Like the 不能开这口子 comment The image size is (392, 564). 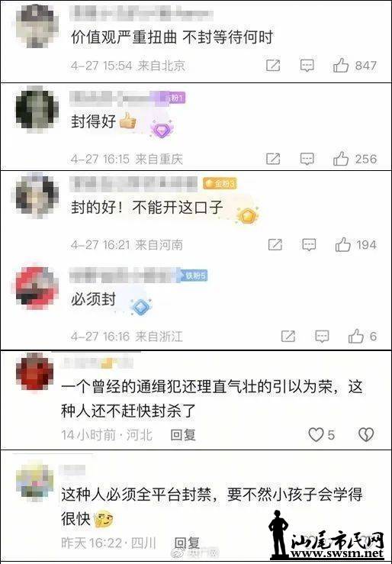342,244
